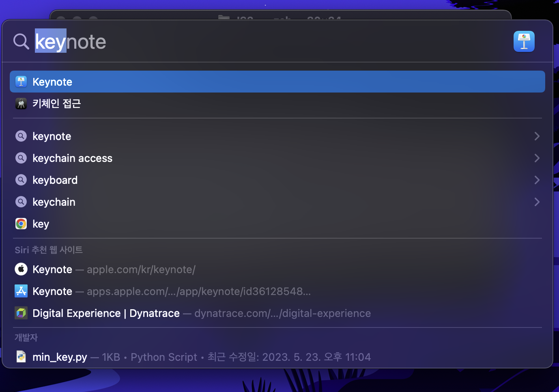
Task: Expand the 'keyboard' suggestion chevron
Action: click(537, 180)
